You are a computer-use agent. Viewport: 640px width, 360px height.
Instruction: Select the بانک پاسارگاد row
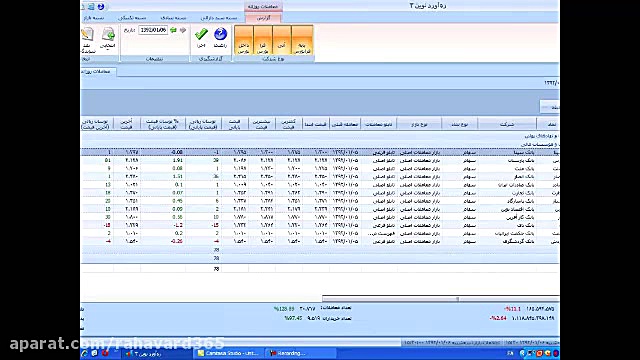(x=320, y=201)
